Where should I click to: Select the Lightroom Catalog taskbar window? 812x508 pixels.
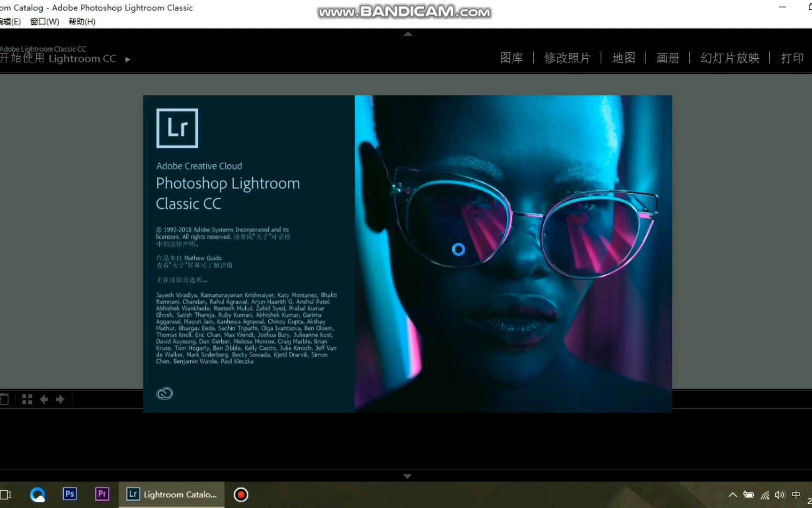[x=172, y=494]
